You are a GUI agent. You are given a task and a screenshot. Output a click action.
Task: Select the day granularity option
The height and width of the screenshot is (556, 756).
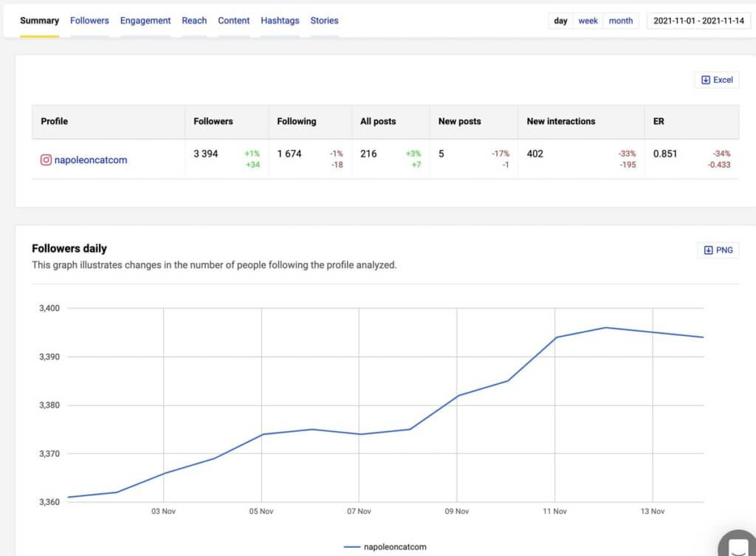(560, 21)
